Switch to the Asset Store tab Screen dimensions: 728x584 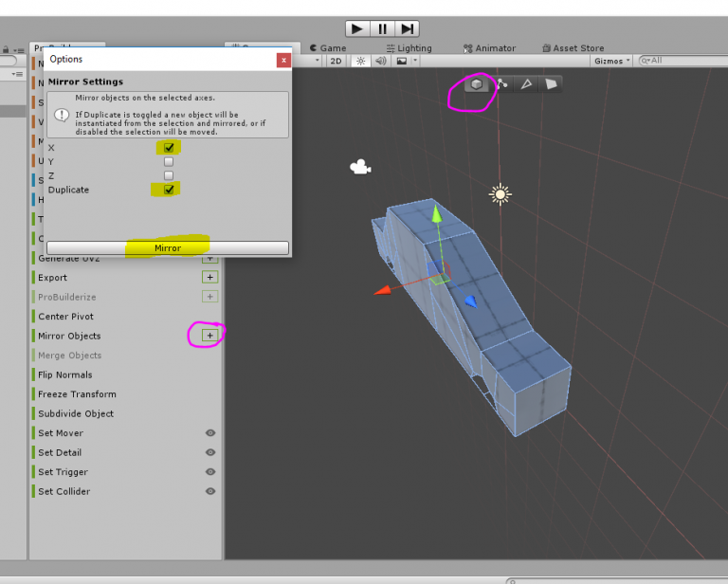pyautogui.click(x=573, y=47)
